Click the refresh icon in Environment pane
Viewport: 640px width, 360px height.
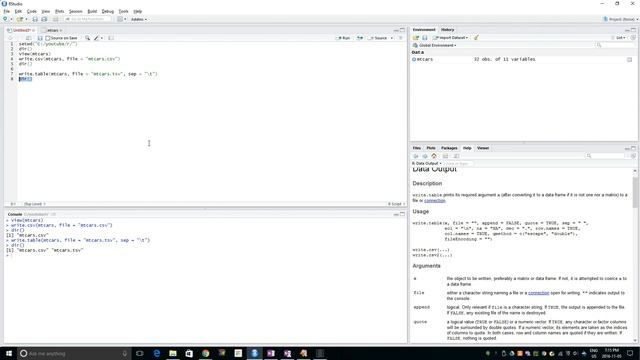pyautogui.click(x=633, y=38)
